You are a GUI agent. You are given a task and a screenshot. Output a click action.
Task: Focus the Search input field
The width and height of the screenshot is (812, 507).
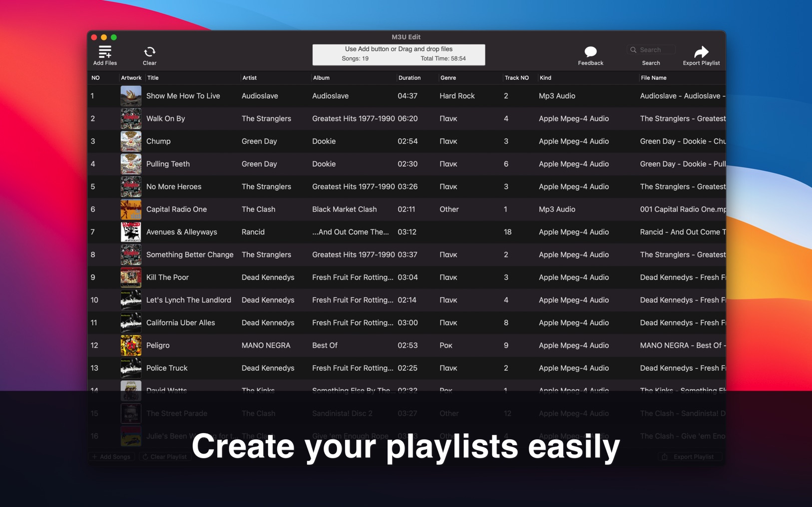click(x=651, y=50)
